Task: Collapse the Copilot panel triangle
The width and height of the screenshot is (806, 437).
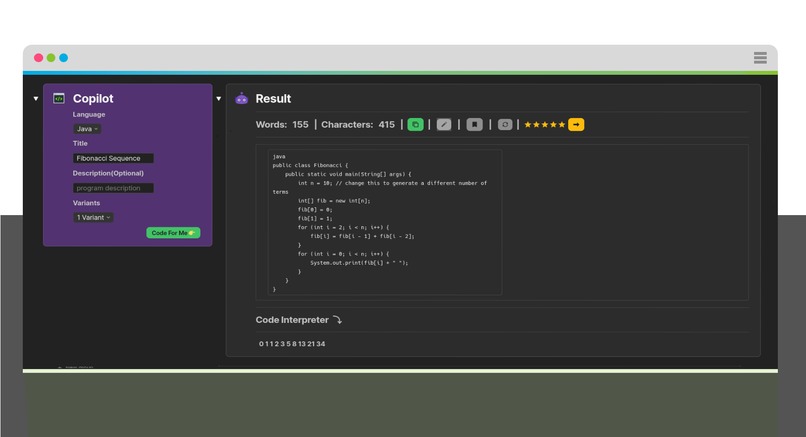Action: [35, 98]
